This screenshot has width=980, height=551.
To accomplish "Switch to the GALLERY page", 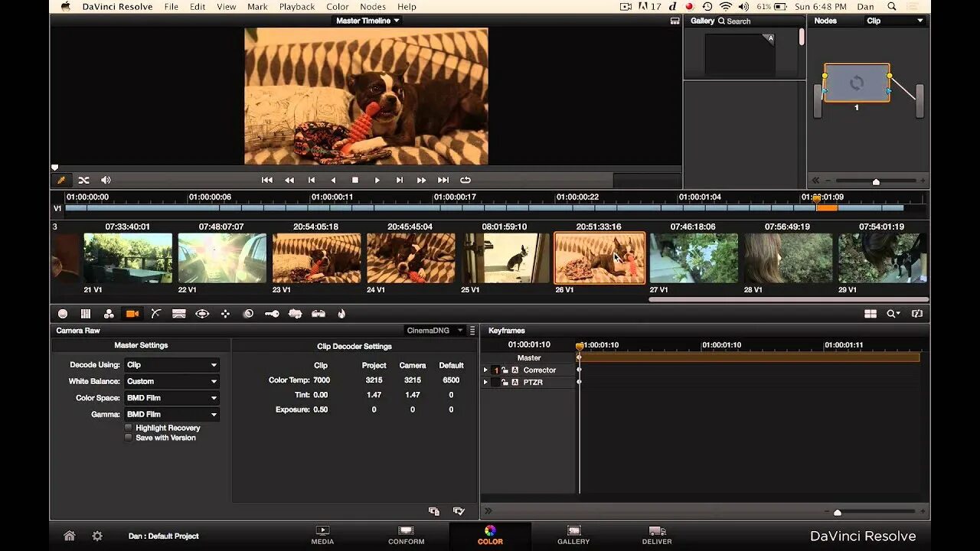I will tap(573, 535).
